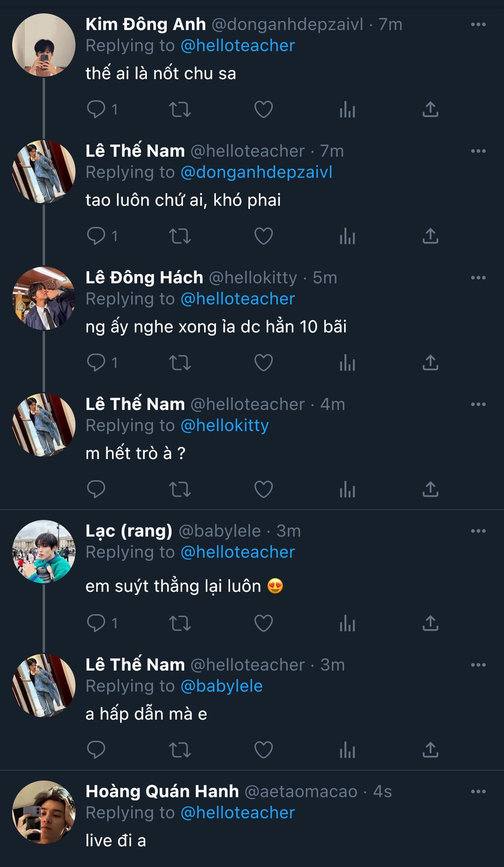This screenshot has width=504, height=867.
Task: Open the @donganhdepzaivl mention link
Action: pyautogui.click(x=256, y=172)
